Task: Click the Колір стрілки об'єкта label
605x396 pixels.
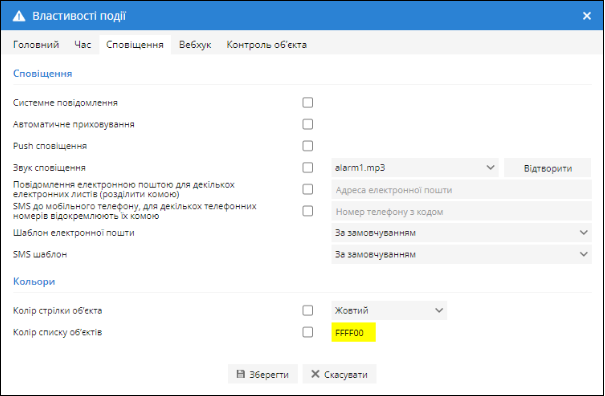Action: (x=57, y=310)
